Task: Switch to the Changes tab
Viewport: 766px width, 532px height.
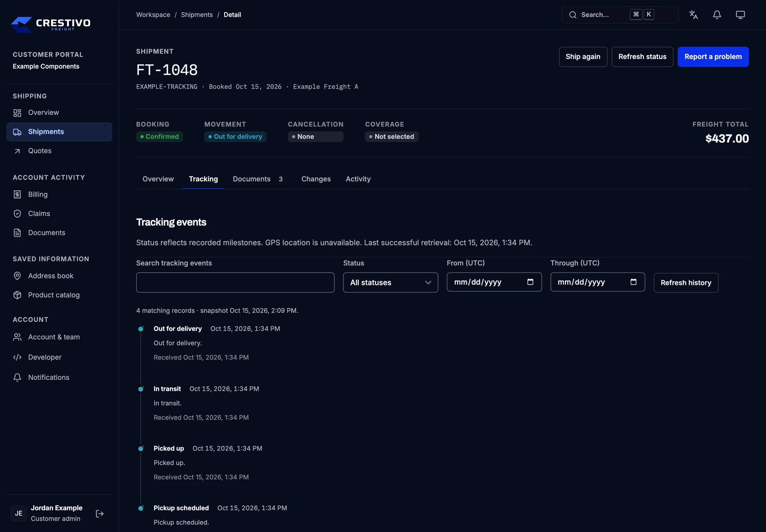Action: pos(316,179)
